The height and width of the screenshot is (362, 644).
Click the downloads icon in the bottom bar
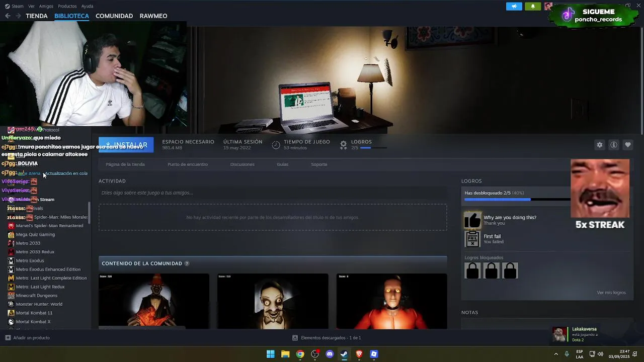[x=295, y=338]
